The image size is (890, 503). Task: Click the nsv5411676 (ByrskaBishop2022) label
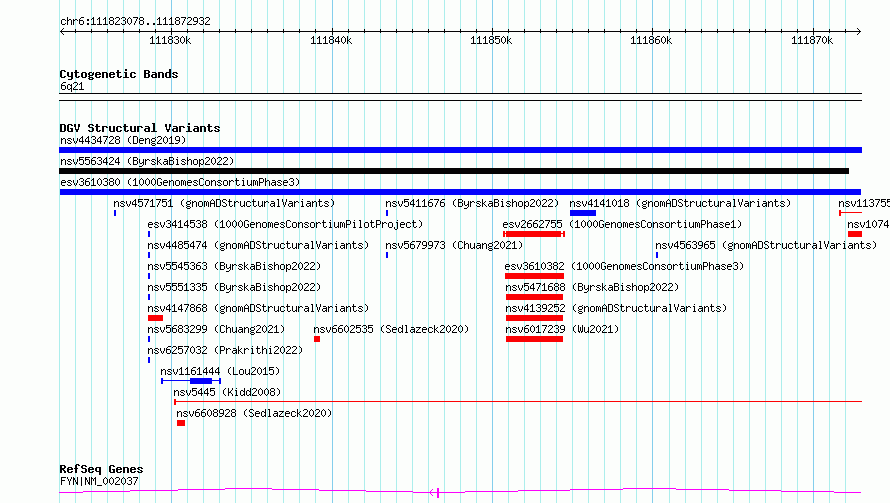click(x=472, y=203)
